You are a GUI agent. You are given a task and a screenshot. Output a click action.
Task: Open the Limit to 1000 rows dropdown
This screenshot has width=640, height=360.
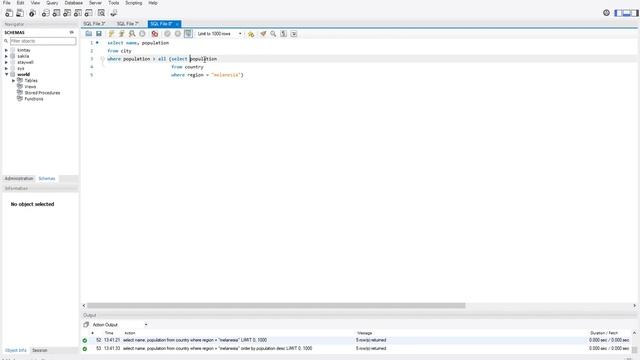219,34
